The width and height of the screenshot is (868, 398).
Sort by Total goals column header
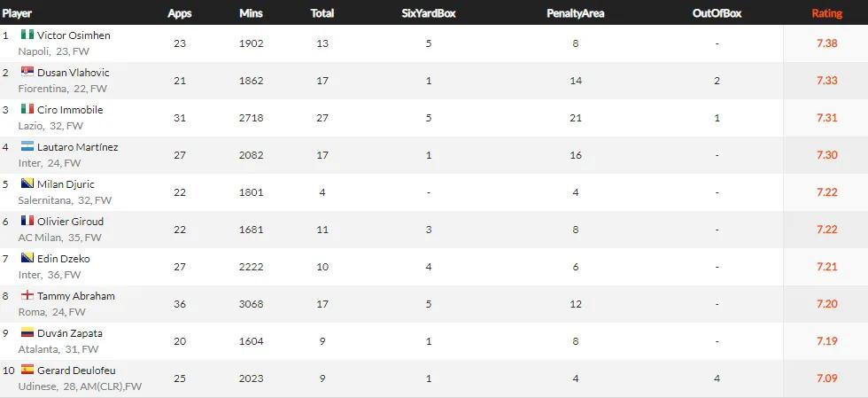point(322,13)
